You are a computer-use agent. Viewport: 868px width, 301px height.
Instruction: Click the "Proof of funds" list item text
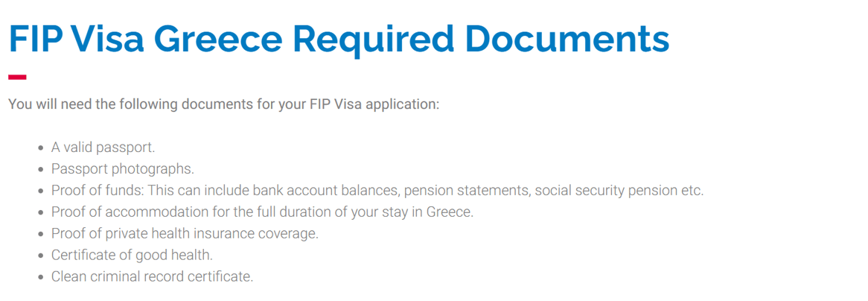tap(377, 191)
